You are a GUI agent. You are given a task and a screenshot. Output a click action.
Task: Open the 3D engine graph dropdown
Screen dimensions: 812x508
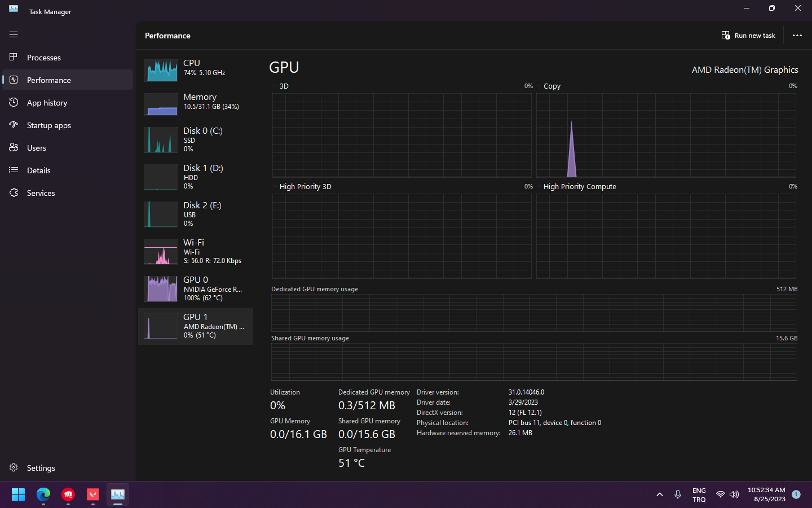[x=280, y=86]
